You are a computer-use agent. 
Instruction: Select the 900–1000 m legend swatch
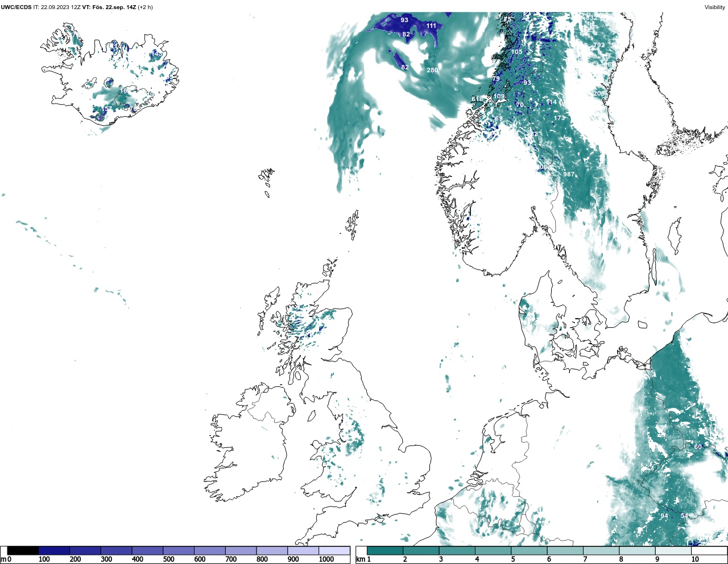303,551
